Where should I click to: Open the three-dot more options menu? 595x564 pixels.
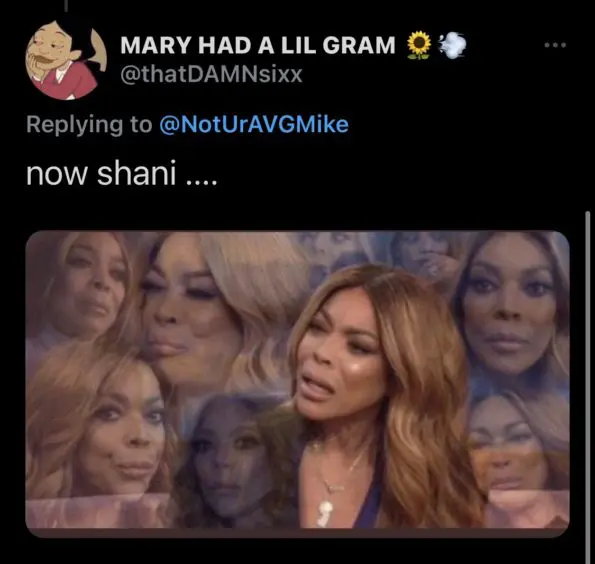555,45
